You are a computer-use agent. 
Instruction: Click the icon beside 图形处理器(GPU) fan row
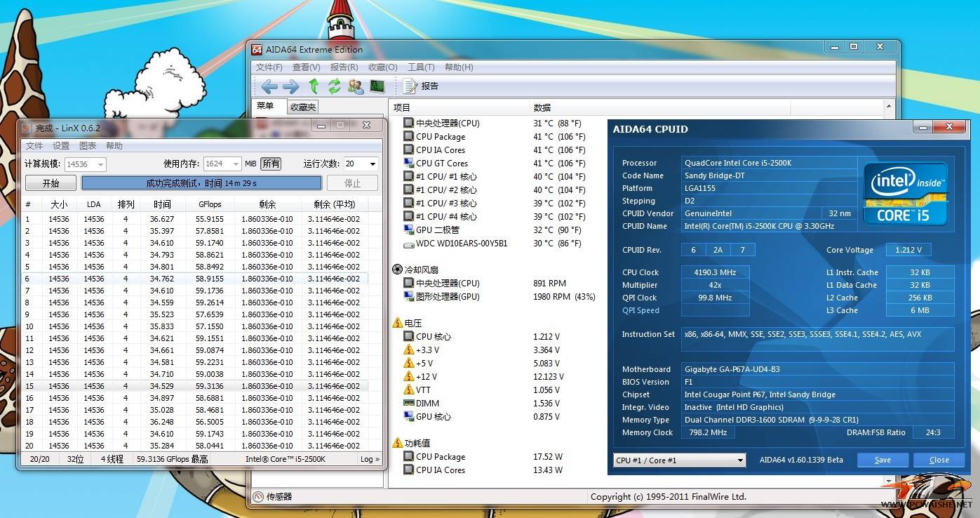pos(408,297)
